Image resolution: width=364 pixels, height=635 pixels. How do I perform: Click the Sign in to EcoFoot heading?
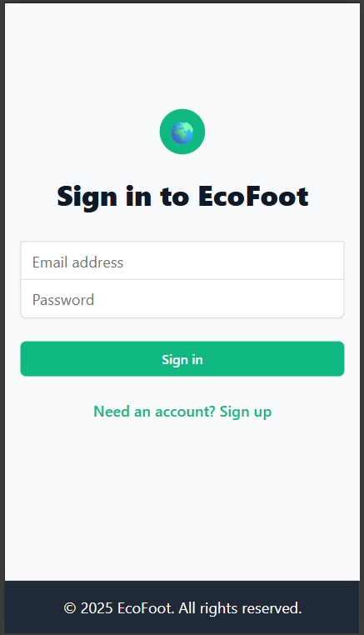pyautogui.click(x=182, y=197)
